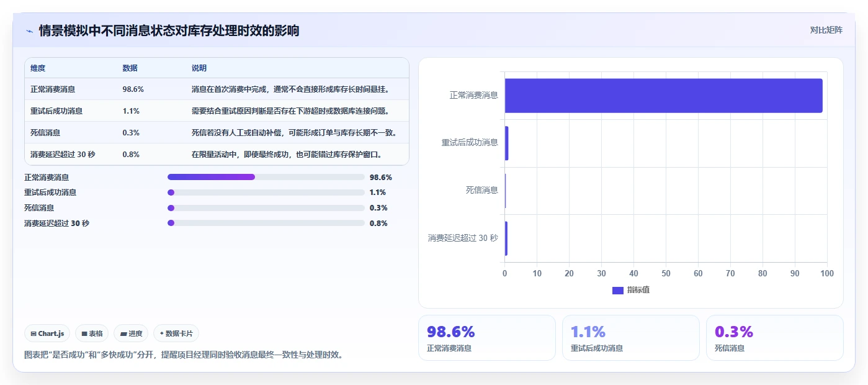Click the title icon beside 情景模拟 heading

pyautogui.click(x=29, y=31)
